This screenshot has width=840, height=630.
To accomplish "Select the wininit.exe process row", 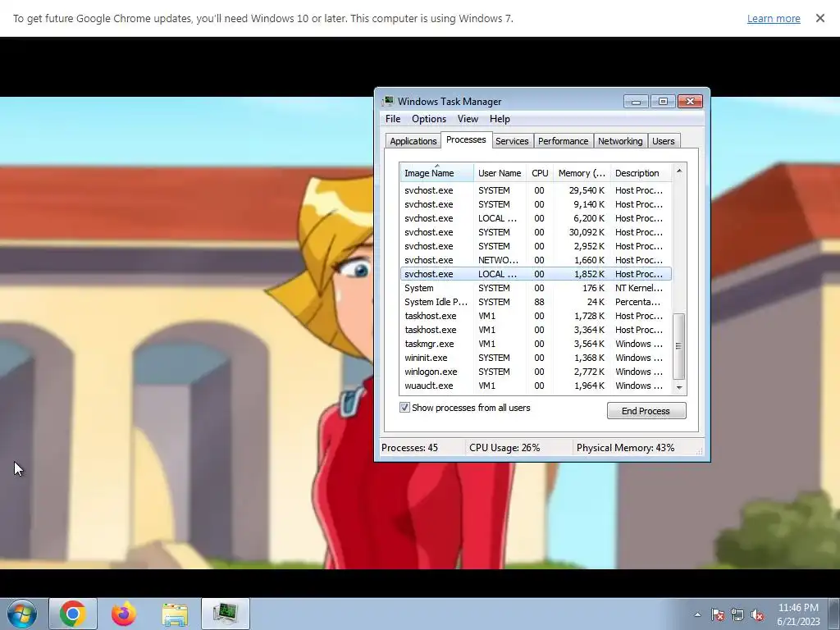I will tap(536, 358).
